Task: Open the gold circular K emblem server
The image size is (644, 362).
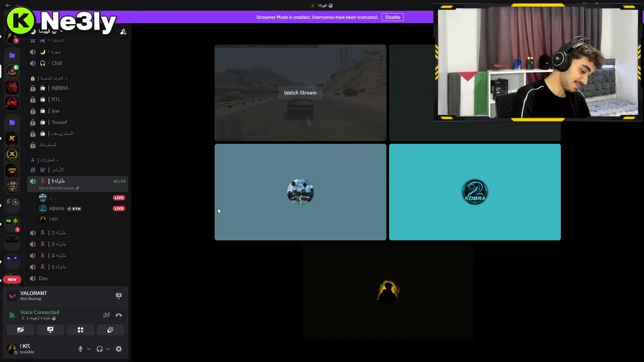Action: (x=12, y=154)
